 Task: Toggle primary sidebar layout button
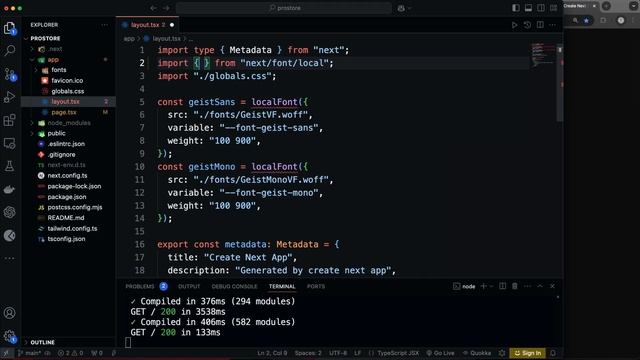coord(516,8)
